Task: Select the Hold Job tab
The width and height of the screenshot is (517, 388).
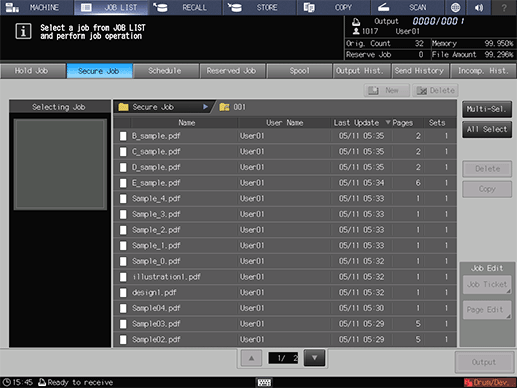Action: pos(33,71)
